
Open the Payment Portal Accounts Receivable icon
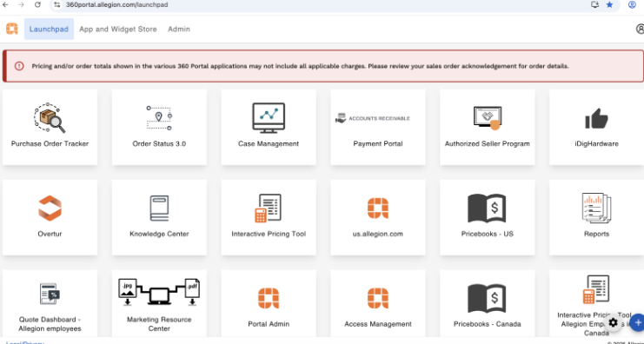click(373, 118)
